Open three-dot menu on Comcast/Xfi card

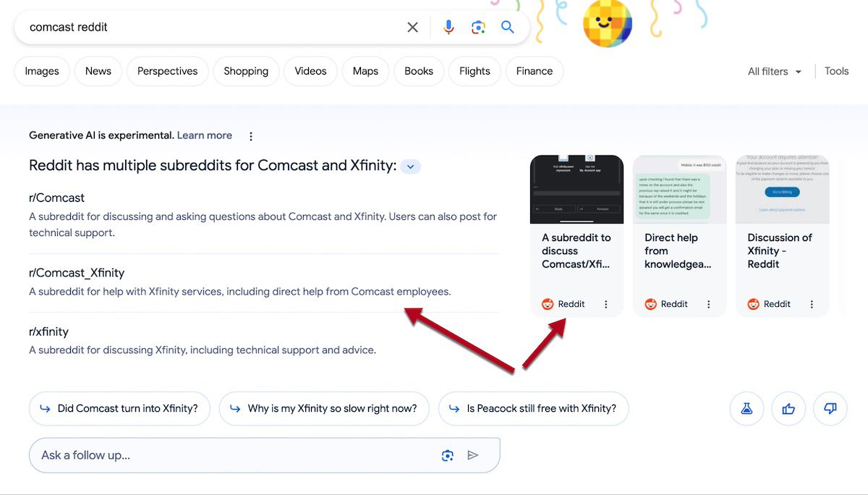[x=606, y=305]
